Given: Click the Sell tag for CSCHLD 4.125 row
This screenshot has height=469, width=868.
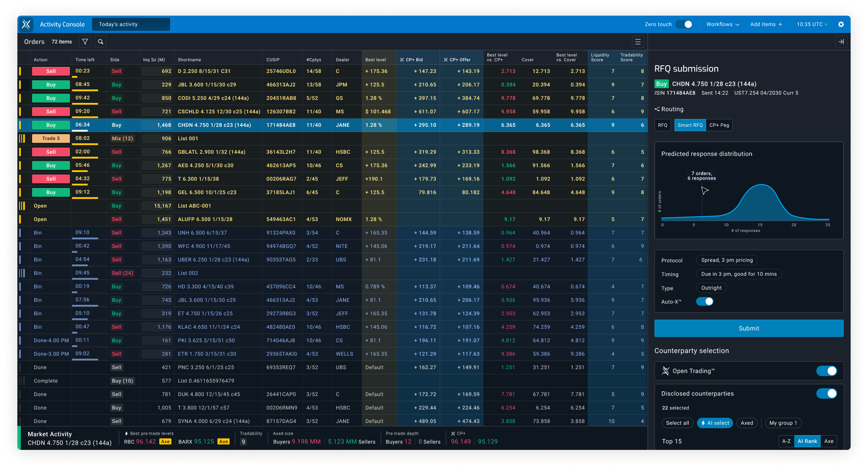Looking at the screenshot, I should coord(116,112).
